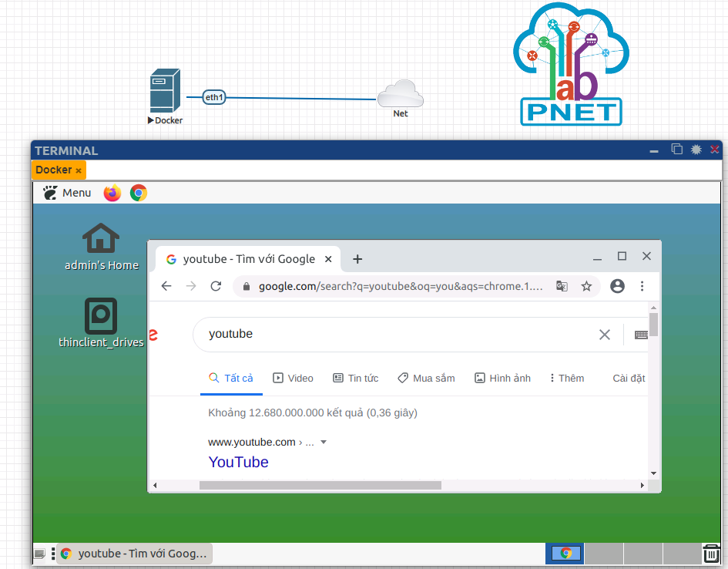This screenshot has width=728, height=569.
Task: Open the YouTube search result link
Action: tap(238, 462)
